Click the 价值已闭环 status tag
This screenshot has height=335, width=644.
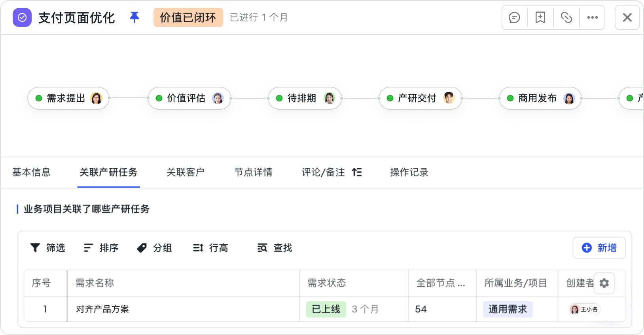click(x=188, y=17)
